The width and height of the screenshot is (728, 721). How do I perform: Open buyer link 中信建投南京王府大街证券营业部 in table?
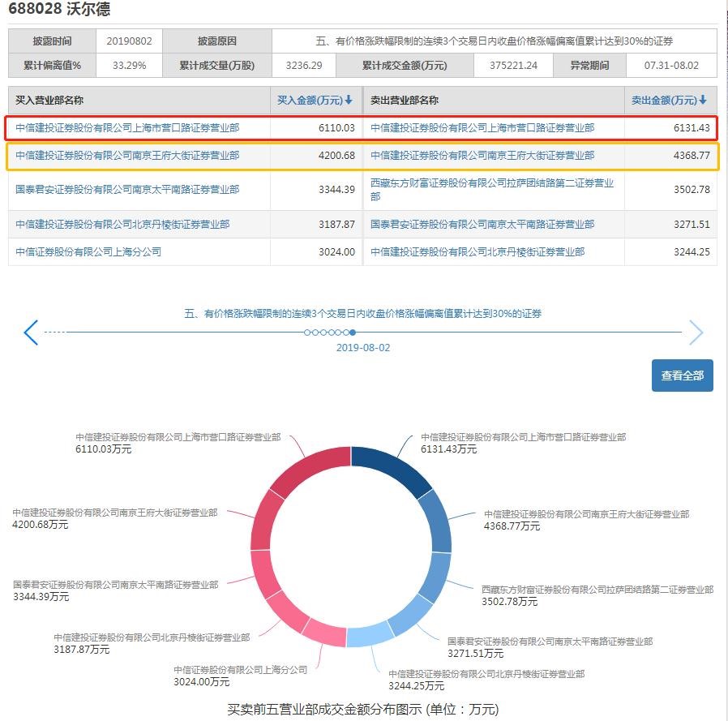(x=127, y=156)
